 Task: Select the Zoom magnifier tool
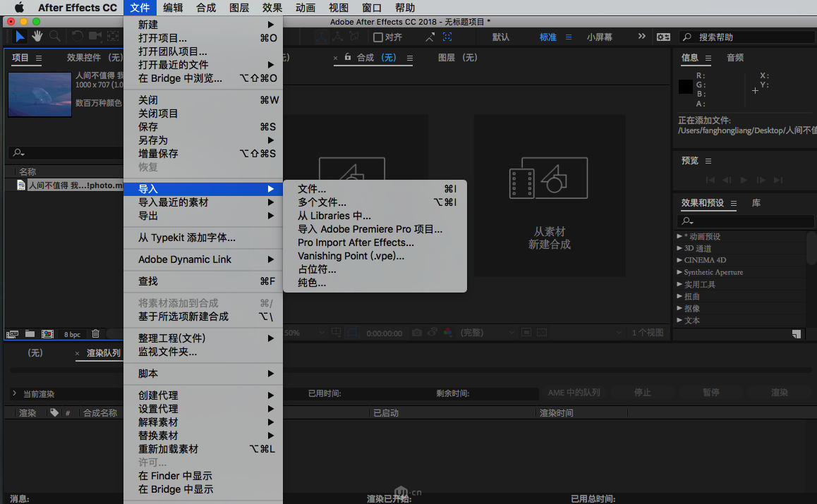(55, 37)
